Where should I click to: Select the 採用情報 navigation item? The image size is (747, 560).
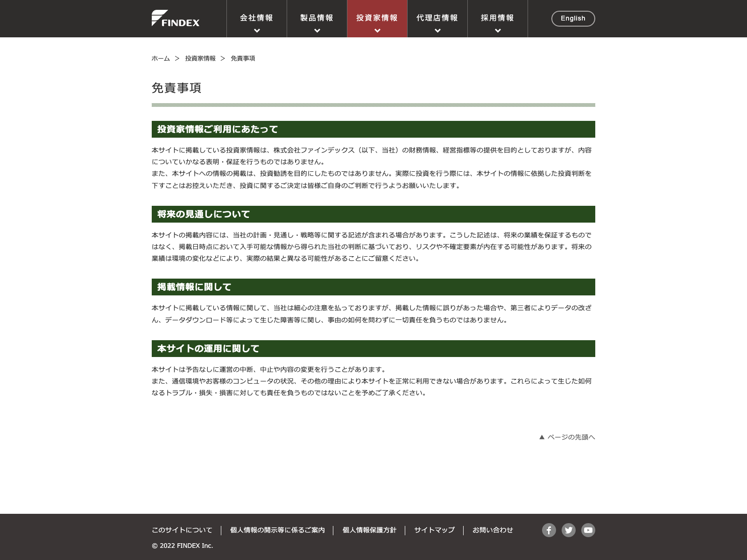pos(498,18)
